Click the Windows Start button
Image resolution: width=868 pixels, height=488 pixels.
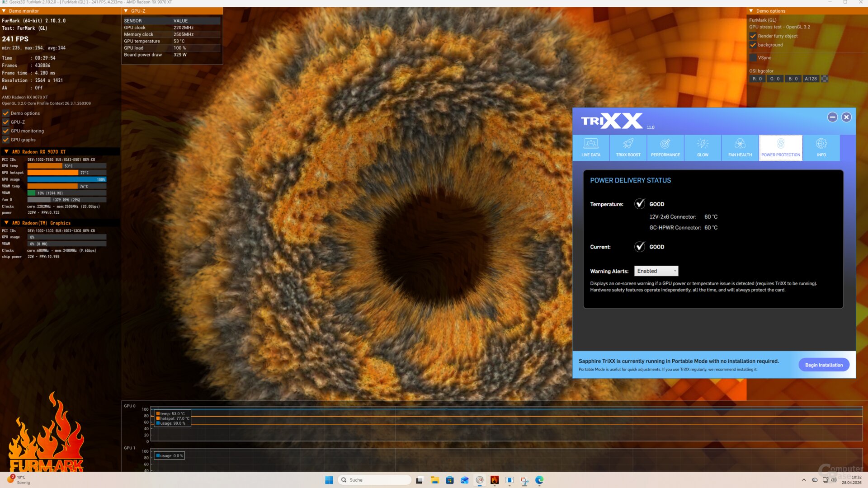pyautogui.click(x=329, y=480)
